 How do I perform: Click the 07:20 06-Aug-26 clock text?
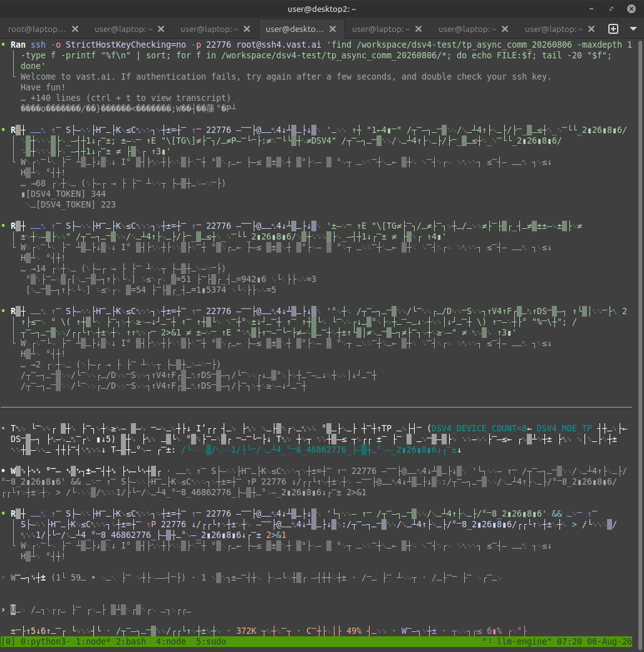[595, 641]
